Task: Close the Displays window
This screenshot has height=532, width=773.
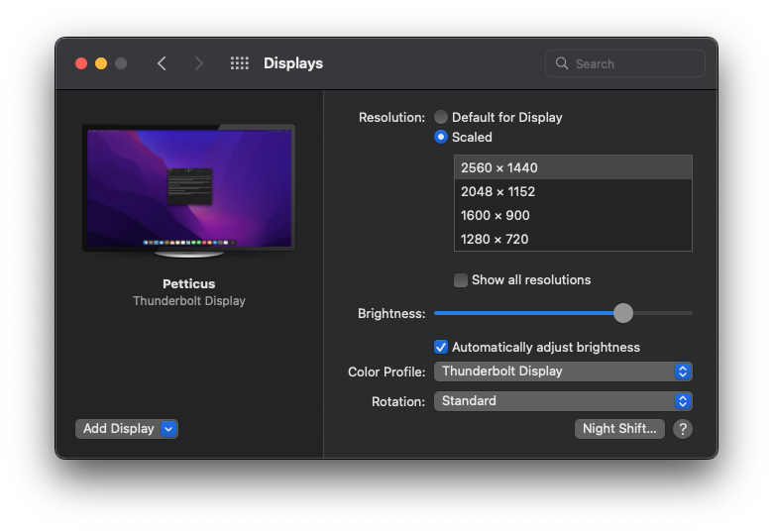Action: pyautogui.click(x=81, y=63)
